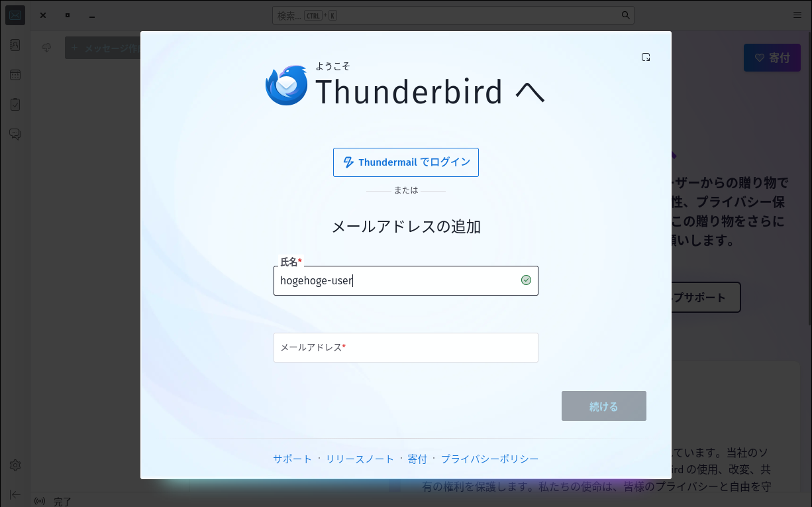Image resolution: width=812 pixels, height=507 pixels.
Task: Focus the メールアドレス input field
Action: (406, 347)
